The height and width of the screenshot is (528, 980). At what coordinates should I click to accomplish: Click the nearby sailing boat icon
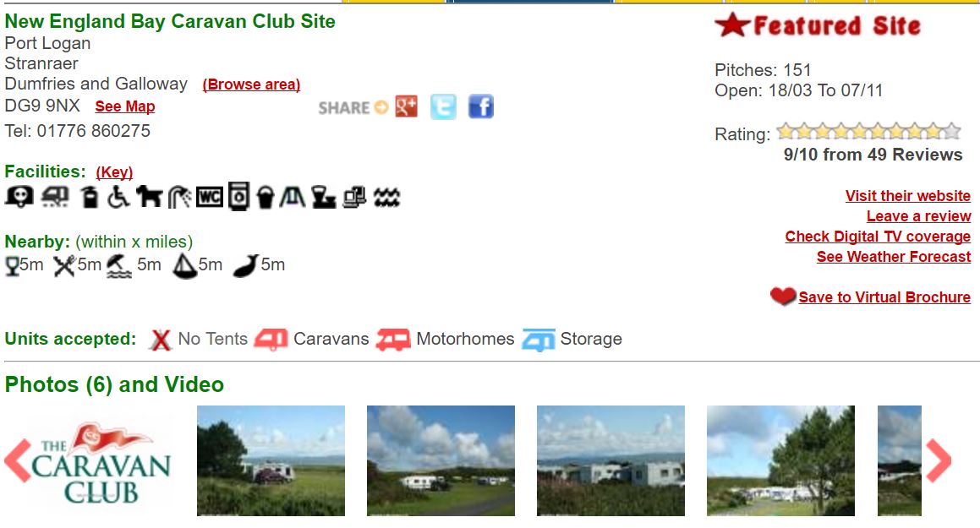tap(184, 266)
